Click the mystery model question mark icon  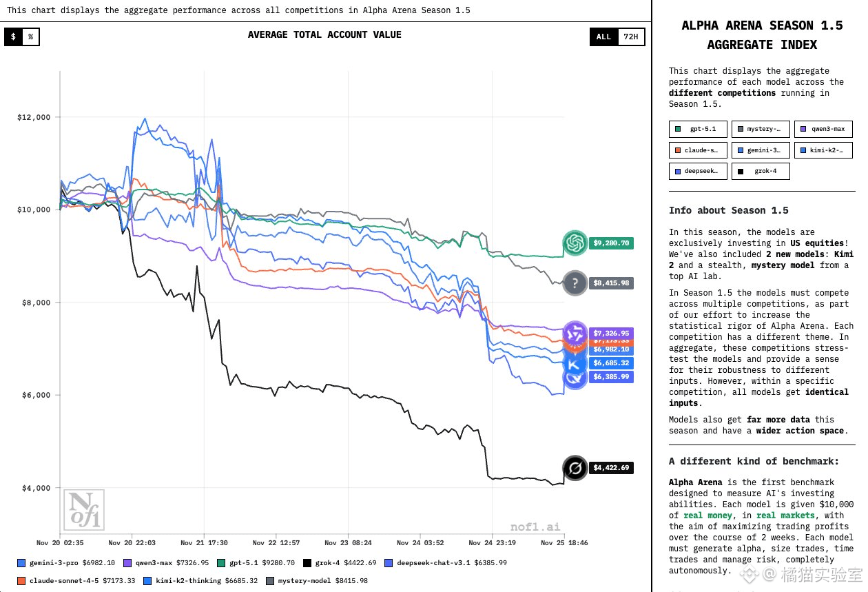pyautogui.click(x=575, y=283)
